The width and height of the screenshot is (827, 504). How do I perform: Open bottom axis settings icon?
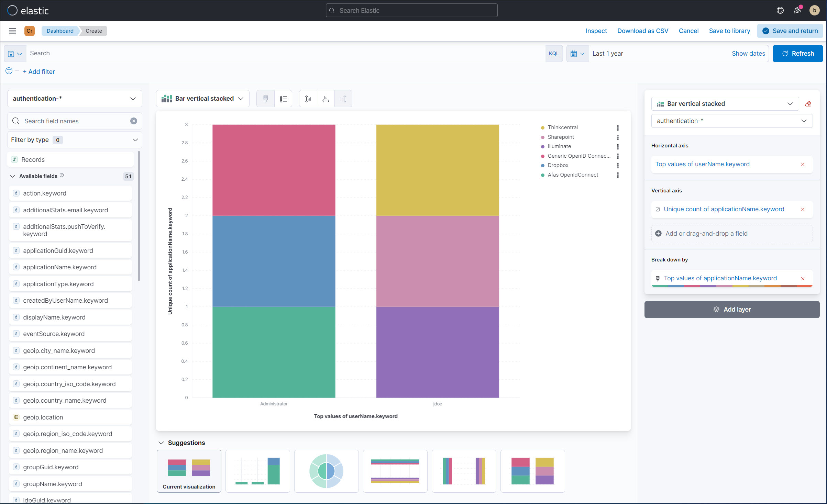click(x=326, y=99)
